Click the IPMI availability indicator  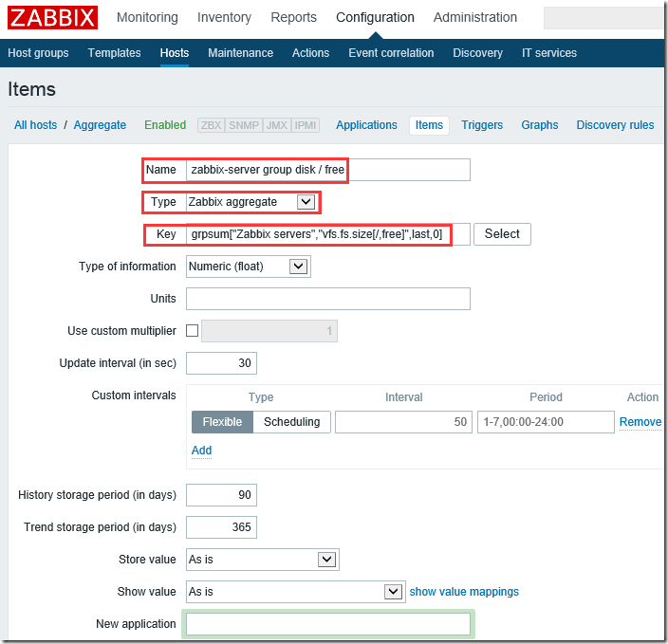[x=305, y=125]
